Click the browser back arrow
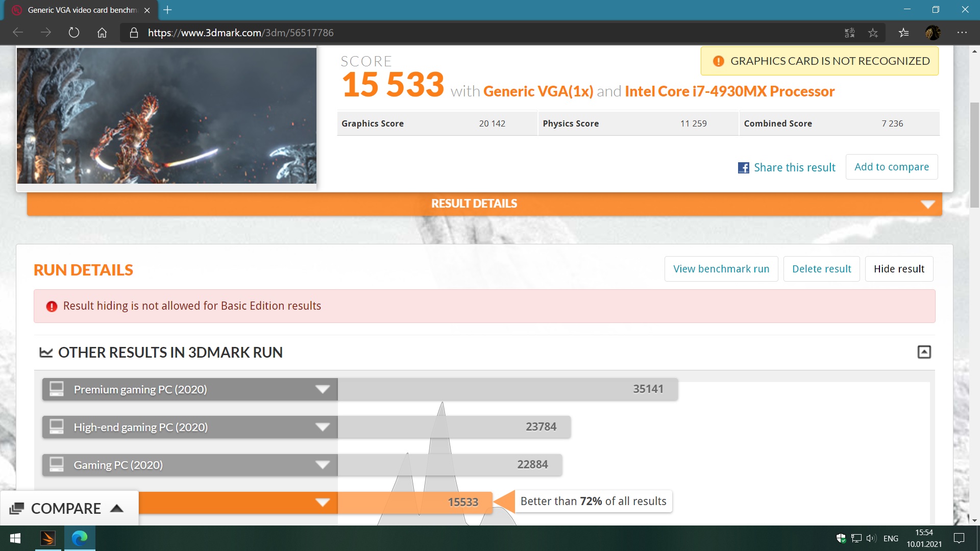The height and width of the screenshot is (551, 980). pyautogui.click(x=18, y=33)
